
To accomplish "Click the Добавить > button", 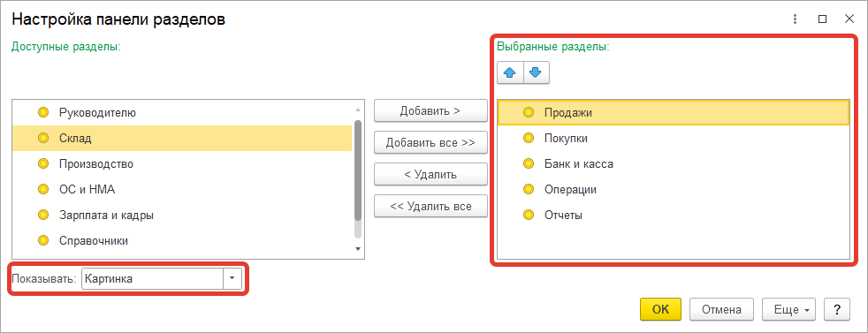I will click(430, 110).
